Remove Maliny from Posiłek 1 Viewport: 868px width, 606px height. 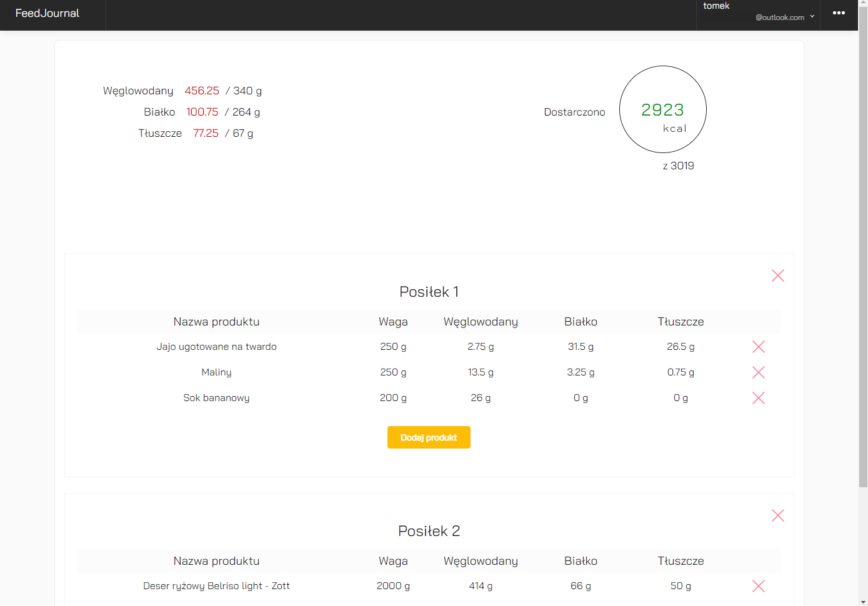[758, 372]
